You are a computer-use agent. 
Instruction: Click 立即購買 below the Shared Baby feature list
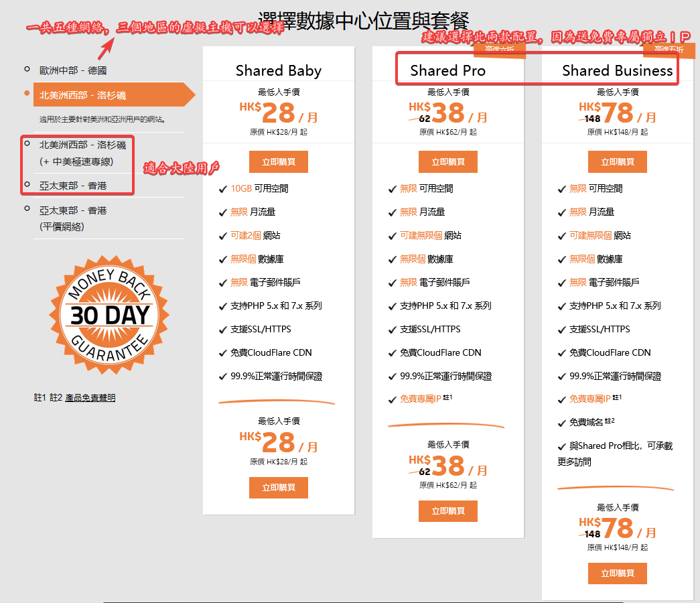coord(279,487)
